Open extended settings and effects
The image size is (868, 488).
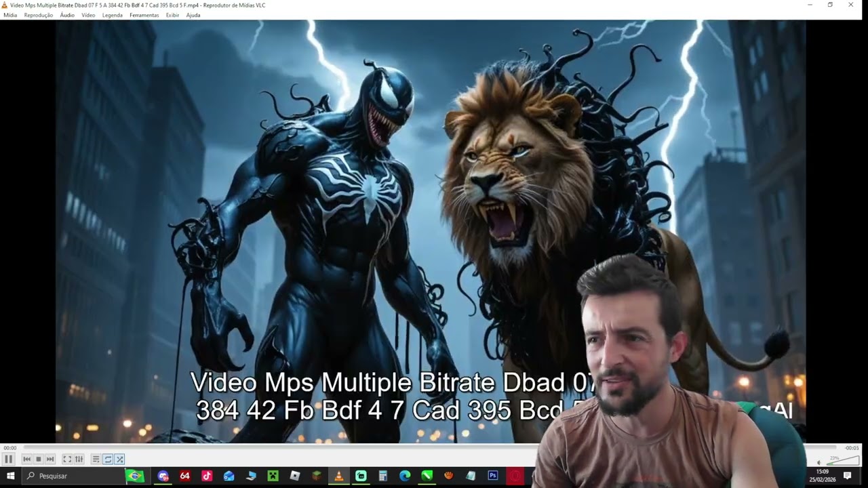tap(79, 460)
